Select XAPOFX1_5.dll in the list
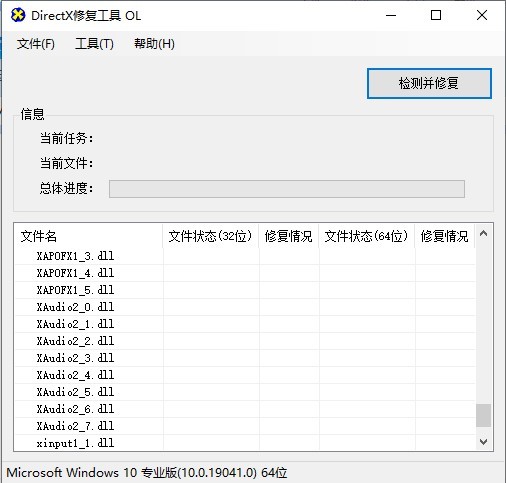Viewport: 506px width, 483px height. 75,290
